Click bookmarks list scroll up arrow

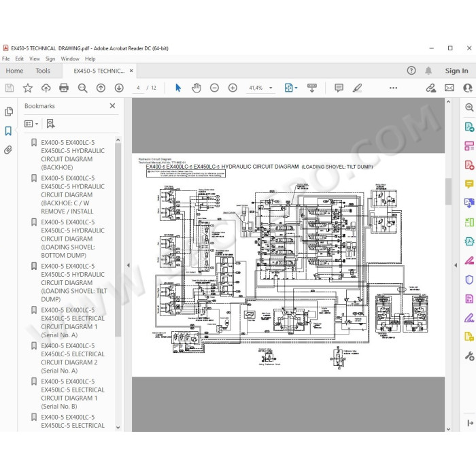click(x=118, y=140)
